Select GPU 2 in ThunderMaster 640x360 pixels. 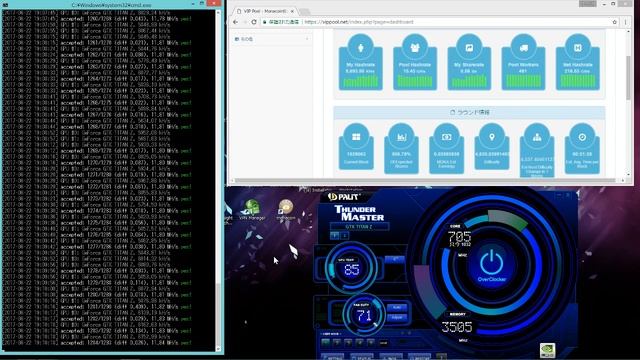pyautogui.click(x=344, y=236)
